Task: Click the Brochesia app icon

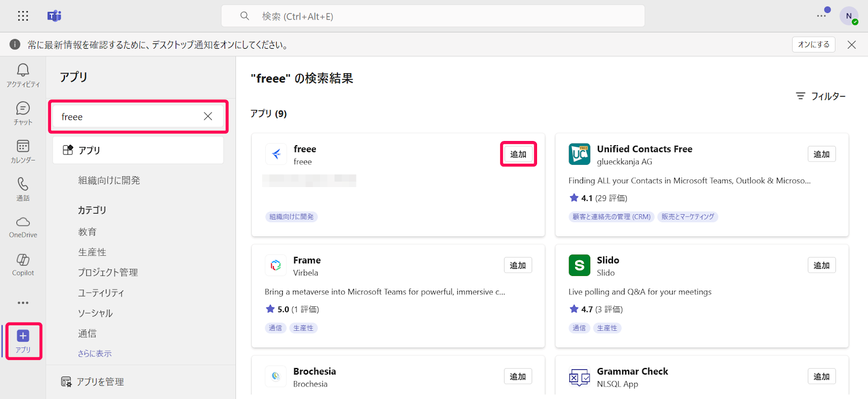Action: [x=276, y=376]
